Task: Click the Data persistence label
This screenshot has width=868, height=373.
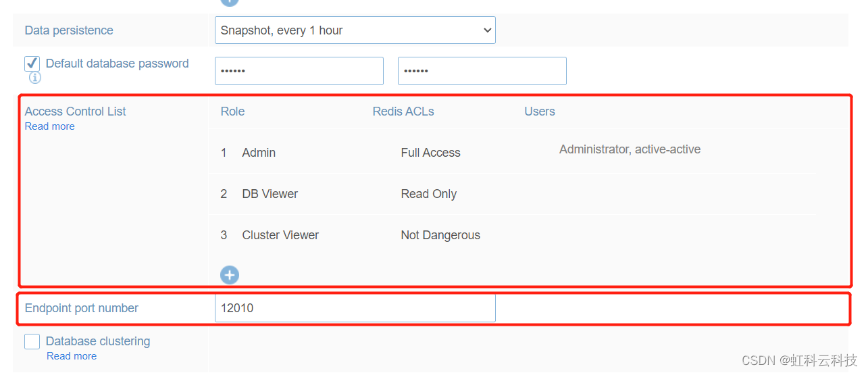Action: [69, 30]
